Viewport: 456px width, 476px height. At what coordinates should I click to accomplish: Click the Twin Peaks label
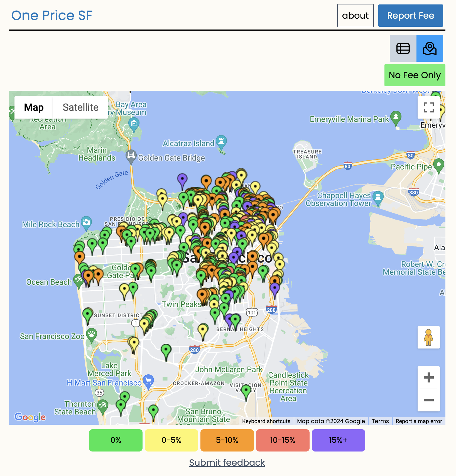tap(182, 304)
